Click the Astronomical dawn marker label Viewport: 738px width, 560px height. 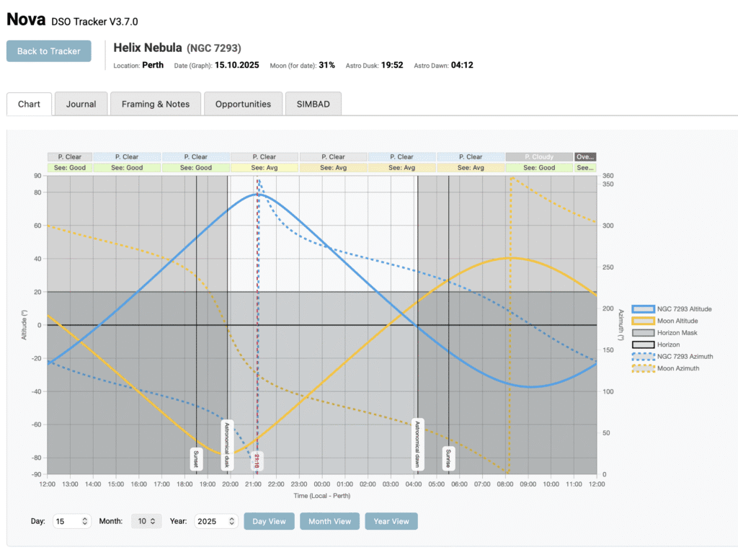[x=417, y=444]
